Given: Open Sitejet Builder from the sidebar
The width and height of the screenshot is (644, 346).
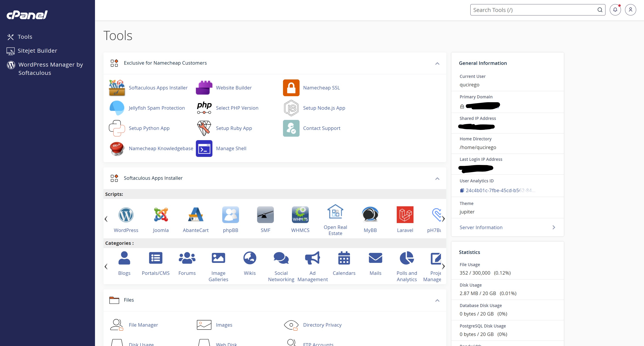Looking at the screenshot, I should coord(37,50).
